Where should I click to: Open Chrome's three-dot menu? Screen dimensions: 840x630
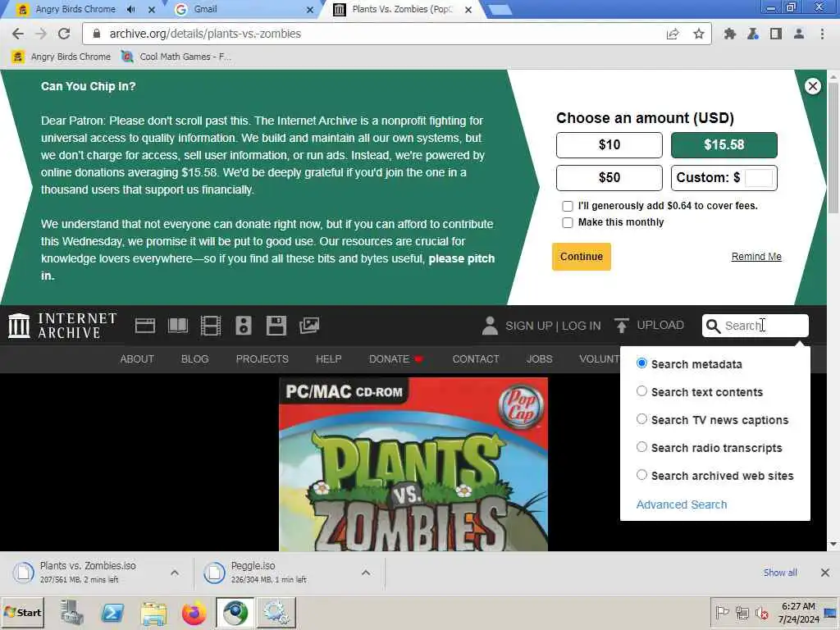822,34
